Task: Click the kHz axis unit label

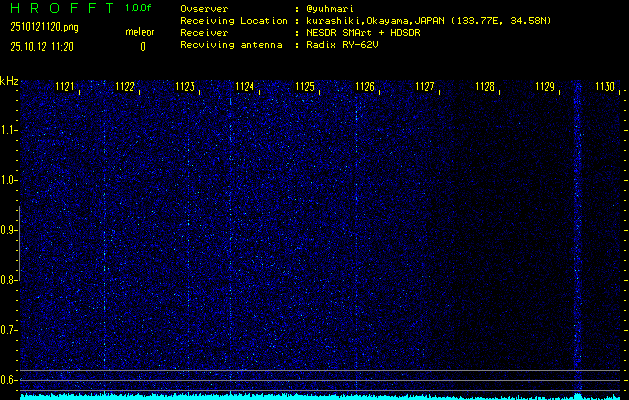Action: [x=10, y=81]
